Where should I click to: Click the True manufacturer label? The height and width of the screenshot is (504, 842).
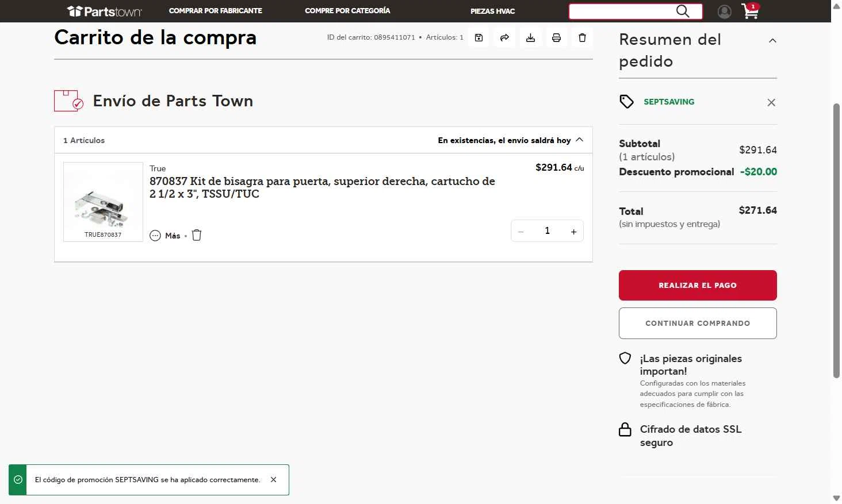tap(158, 168)
